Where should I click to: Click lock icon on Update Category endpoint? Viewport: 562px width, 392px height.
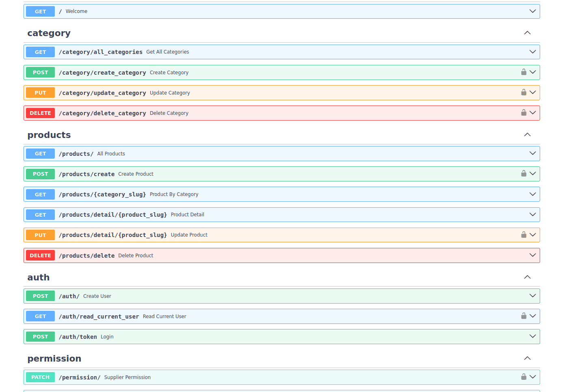[x=523, y=93]
